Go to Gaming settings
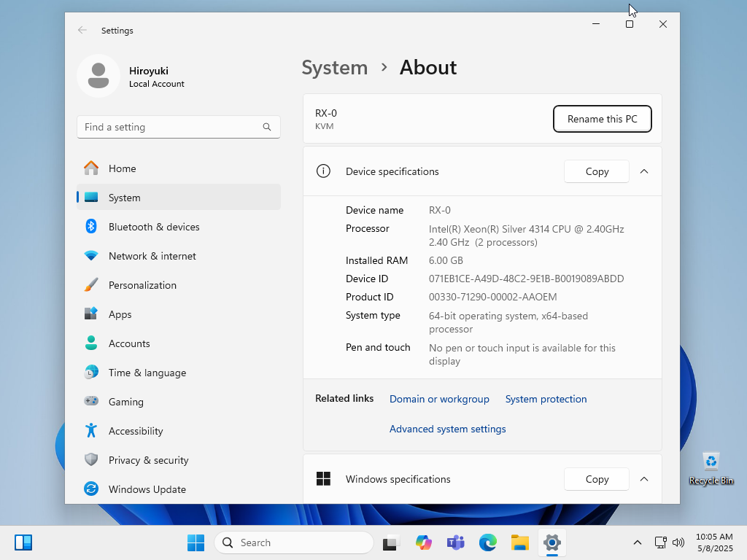Image resolution: width=747 pixels, height=560 pixels. [179, 402]
